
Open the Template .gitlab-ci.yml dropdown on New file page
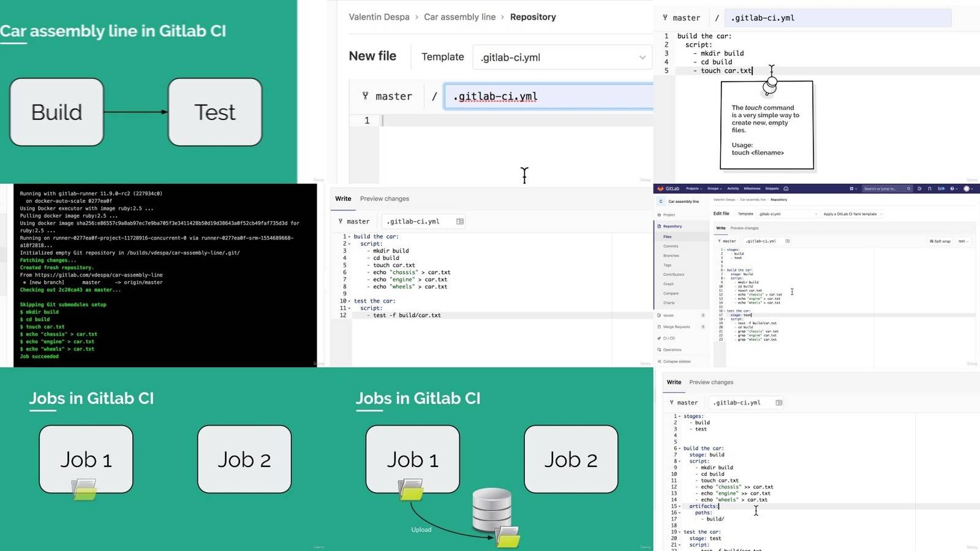[562, 57]
